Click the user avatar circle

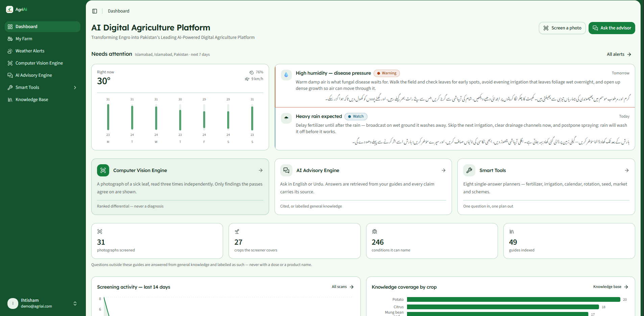(13, 303)
